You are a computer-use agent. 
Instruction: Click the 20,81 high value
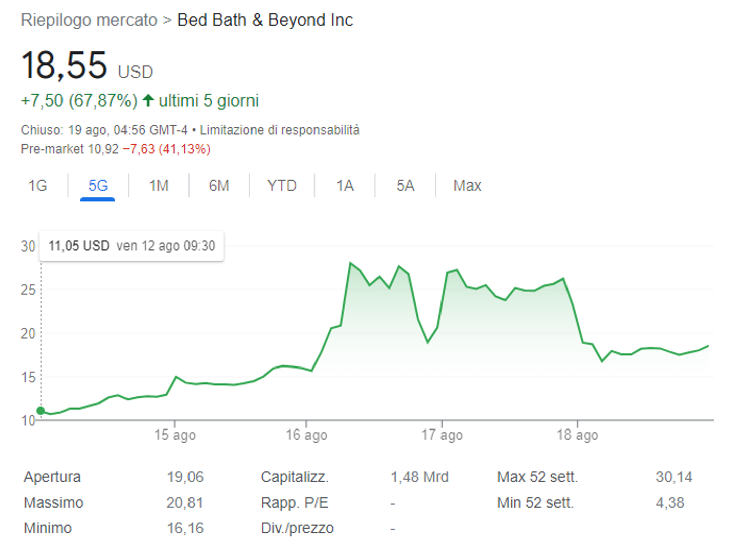click(x=185, y=503)
